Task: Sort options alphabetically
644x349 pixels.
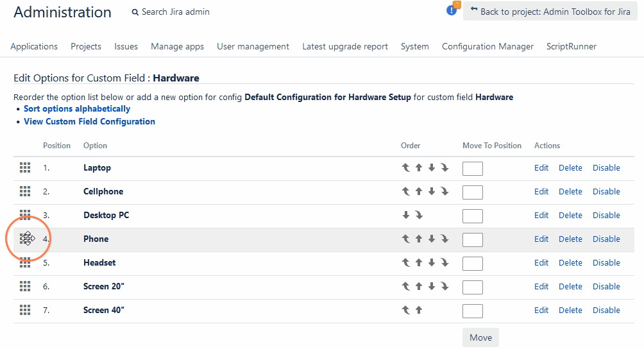Action: coord(77,109)
